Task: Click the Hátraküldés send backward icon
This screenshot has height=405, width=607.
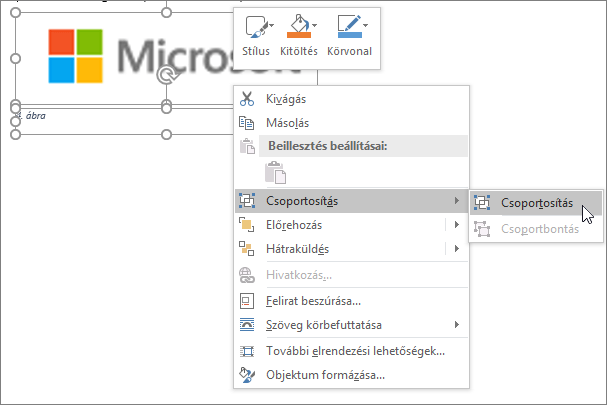Action: point(247,249)
